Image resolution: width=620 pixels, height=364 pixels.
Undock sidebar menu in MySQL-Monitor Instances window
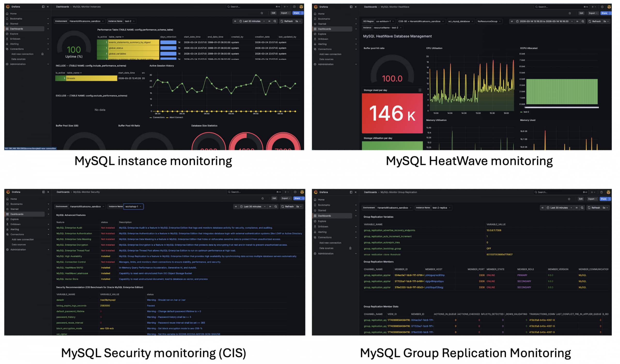[43, 7]
